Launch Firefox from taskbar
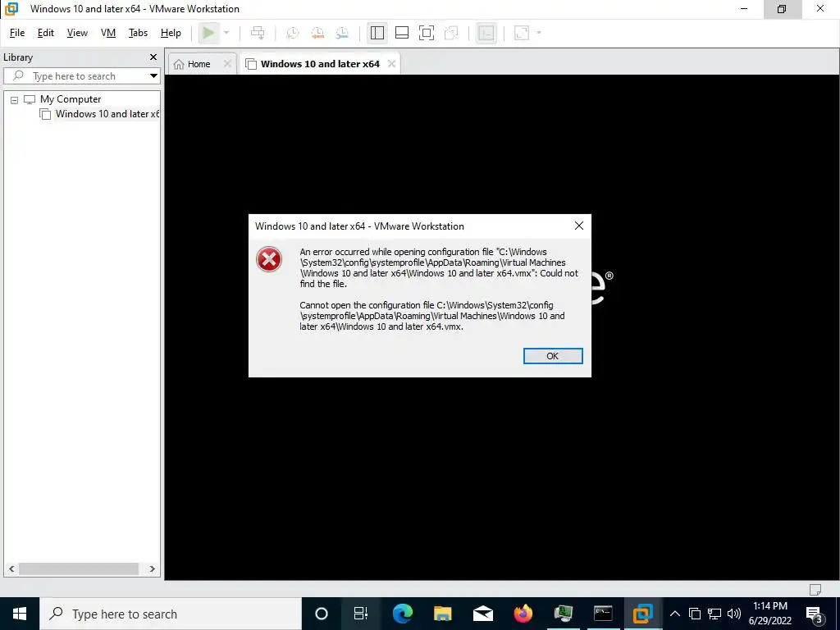 tap(523, 614)
